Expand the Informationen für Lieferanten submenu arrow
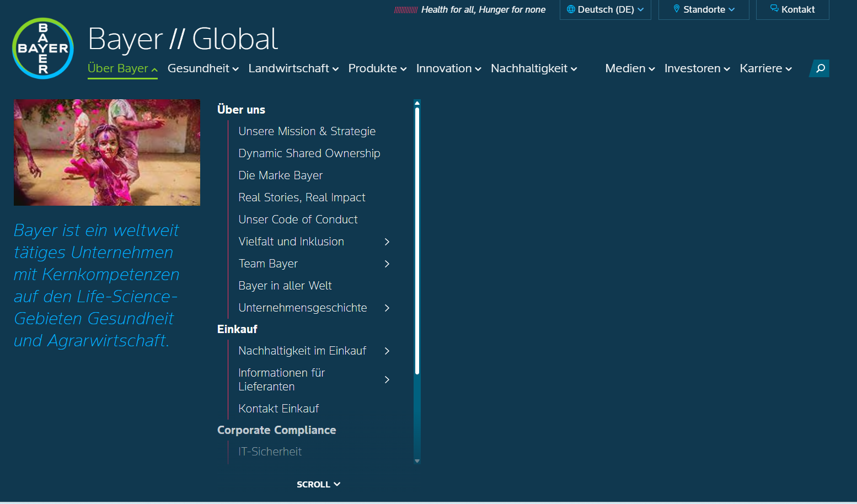Screen dimensions: 857x504 click(x=387, y=379)
